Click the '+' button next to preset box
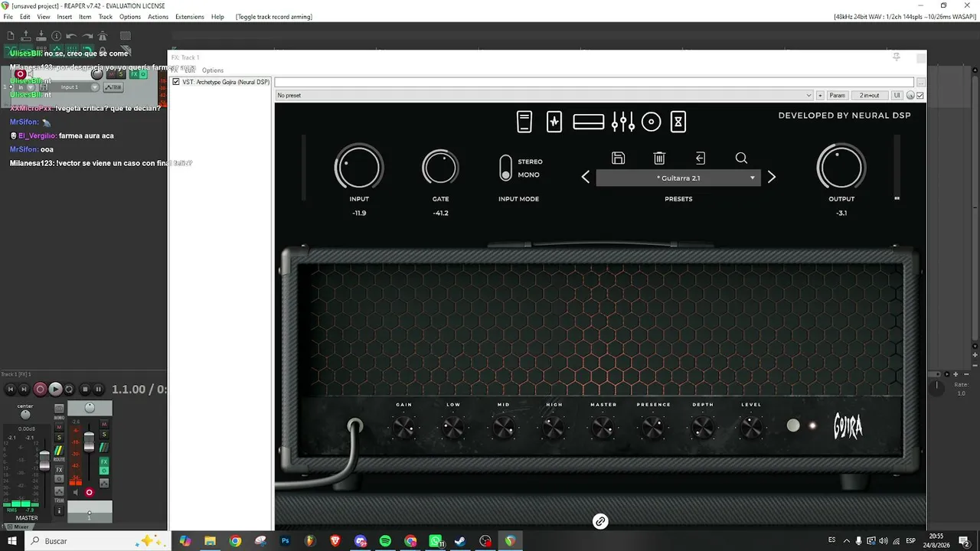Image resolution: width=980 pixels, height=551 pixels. 820,96
